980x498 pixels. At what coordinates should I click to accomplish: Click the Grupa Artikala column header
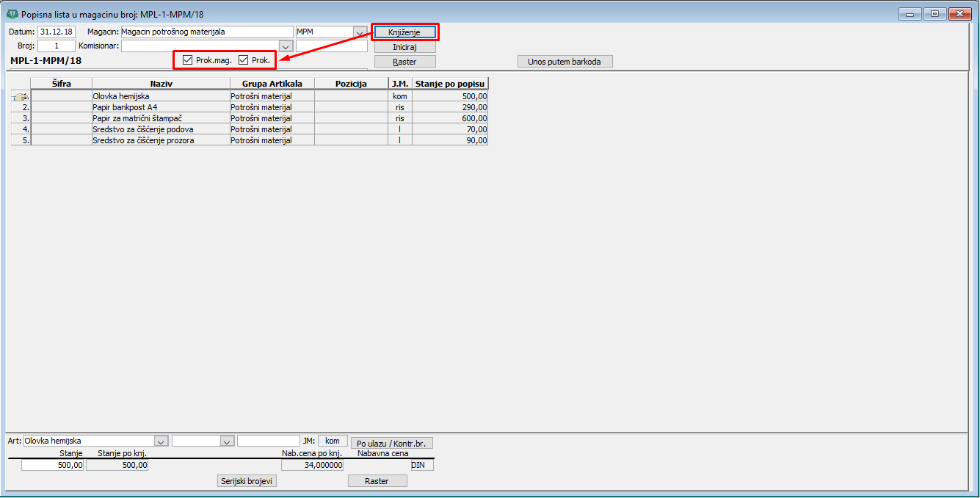tap(272, 84)
